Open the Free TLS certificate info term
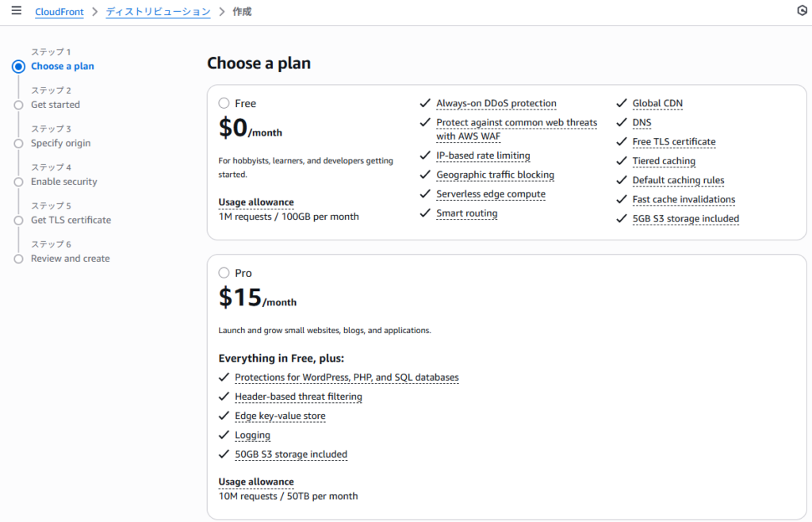The height and width of the screenshot is (522, 812). pyautogui.click(x=673, y=142)
